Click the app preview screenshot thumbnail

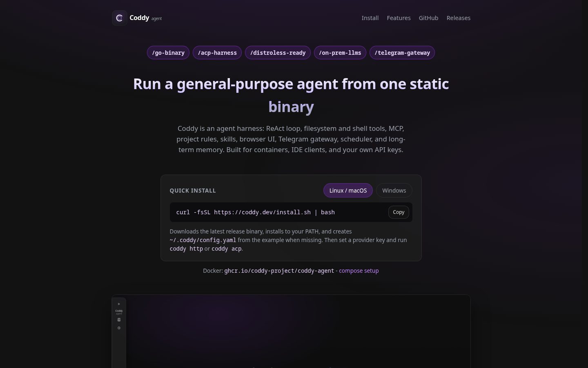291,331
